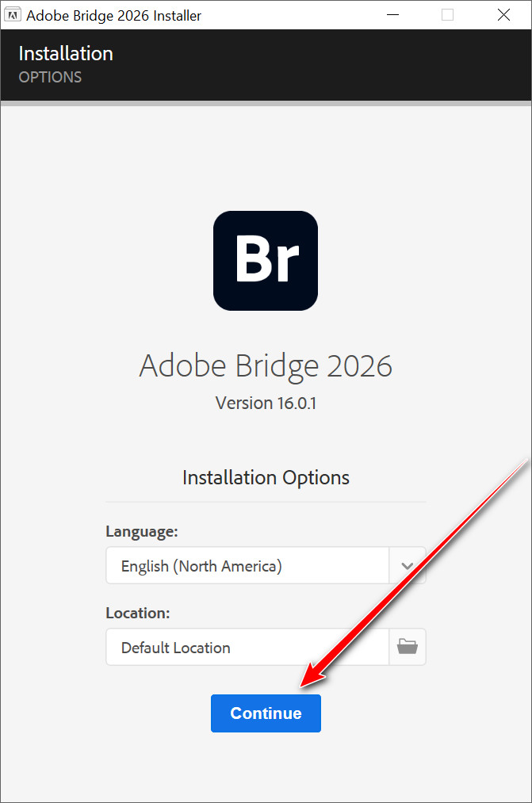The height and width of the screenshot is (803, 532).
Task: Open the Location folder browse icon
Action: pyautogui.click(x=408, y=647)
